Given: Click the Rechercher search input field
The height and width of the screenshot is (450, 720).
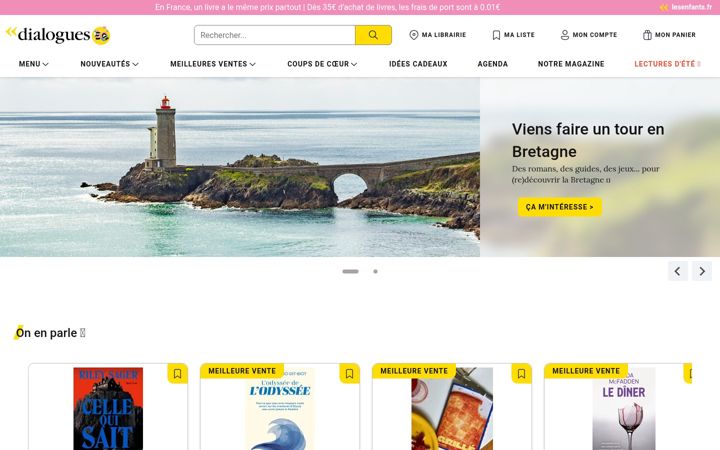Looking at the screenshot, I should (x=275, y=35).
